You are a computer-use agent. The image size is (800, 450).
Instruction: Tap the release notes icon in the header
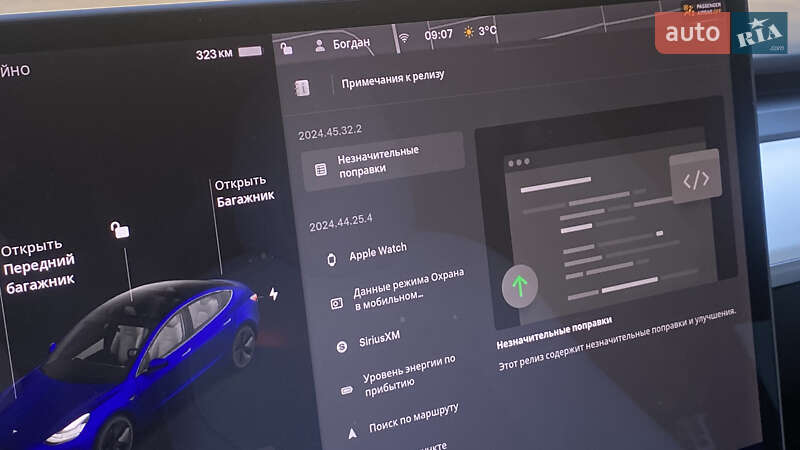pos(302,87)
